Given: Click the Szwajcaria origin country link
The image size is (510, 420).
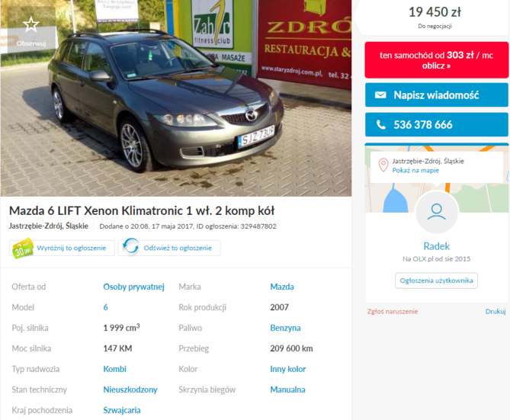Looking at the screenshot, I should [x=122, y=410].
